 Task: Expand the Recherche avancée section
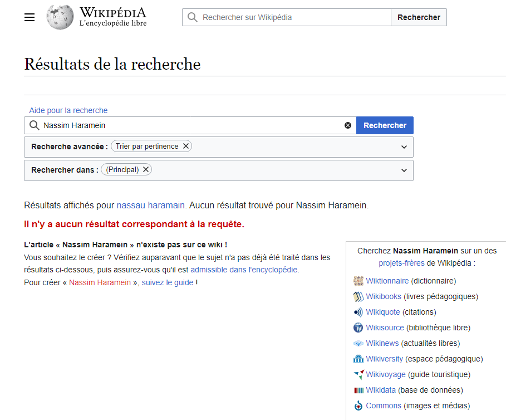pyautogui.click(x=404, y=147)
